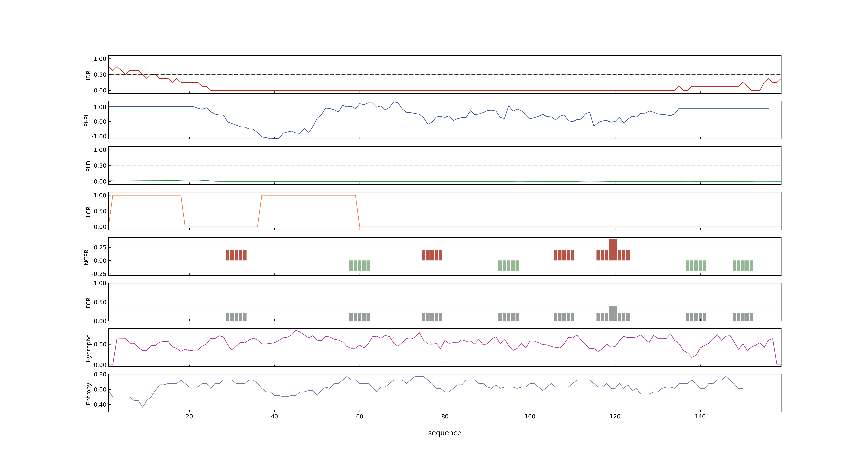Click the 0.80 tick on Entropy axis

pyautogui.click(x=100, y=374)
